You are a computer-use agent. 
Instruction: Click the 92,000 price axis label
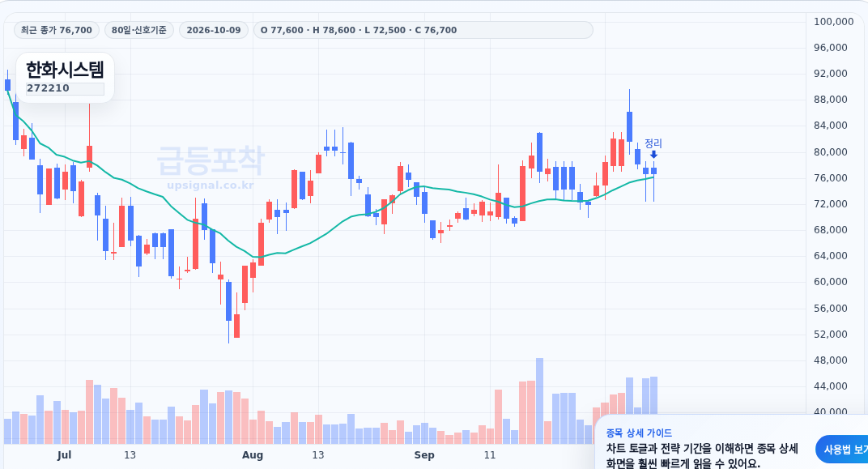pyautogui.click(x=831, y=74)
